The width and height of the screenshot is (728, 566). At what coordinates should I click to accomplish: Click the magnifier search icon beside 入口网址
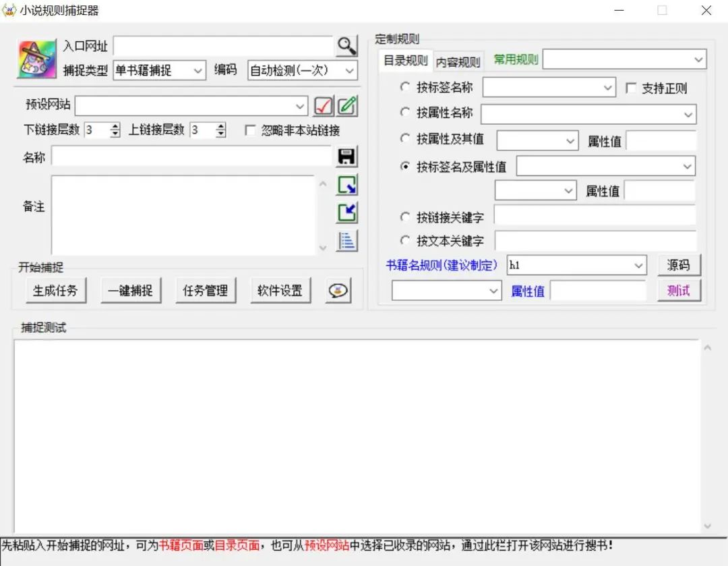[346, 46]
